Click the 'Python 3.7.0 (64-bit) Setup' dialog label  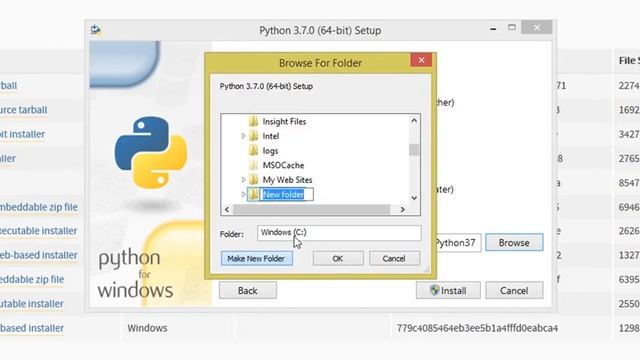coord(266,86)
